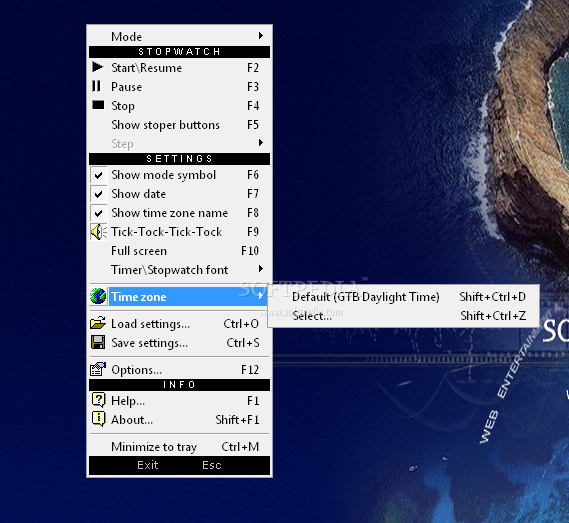
Task: Click Exit at the menu bottom
Action: (148, 465)
